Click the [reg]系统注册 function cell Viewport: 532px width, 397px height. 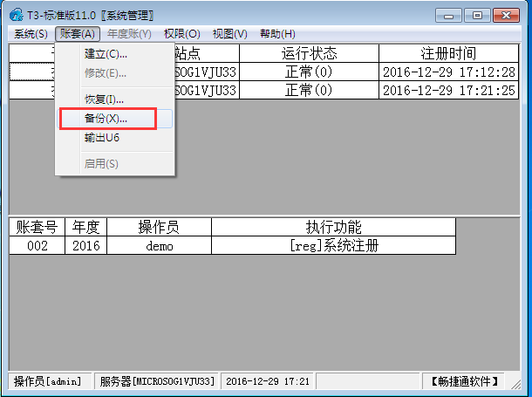(333, 245)
